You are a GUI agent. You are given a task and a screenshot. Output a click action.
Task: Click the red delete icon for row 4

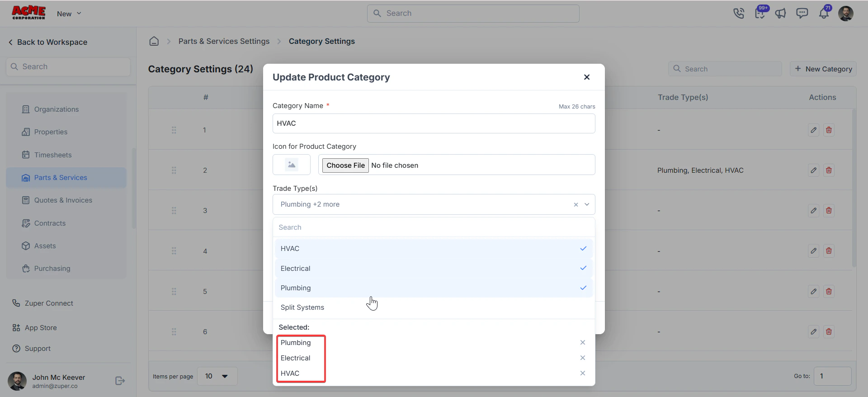(829, 251)
